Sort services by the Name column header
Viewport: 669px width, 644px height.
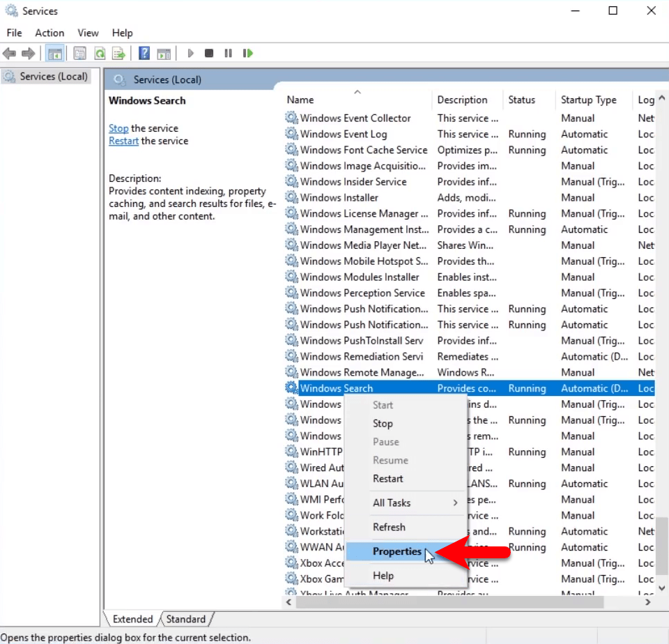357,100
